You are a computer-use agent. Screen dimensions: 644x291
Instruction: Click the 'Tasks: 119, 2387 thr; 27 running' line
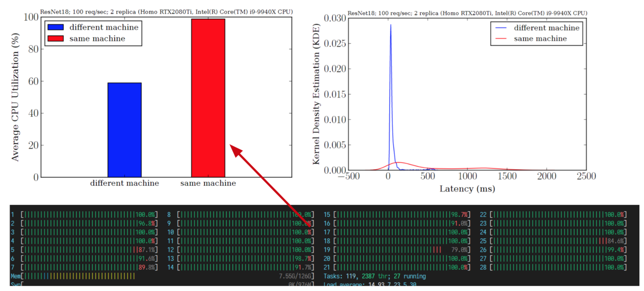point(375,276)
